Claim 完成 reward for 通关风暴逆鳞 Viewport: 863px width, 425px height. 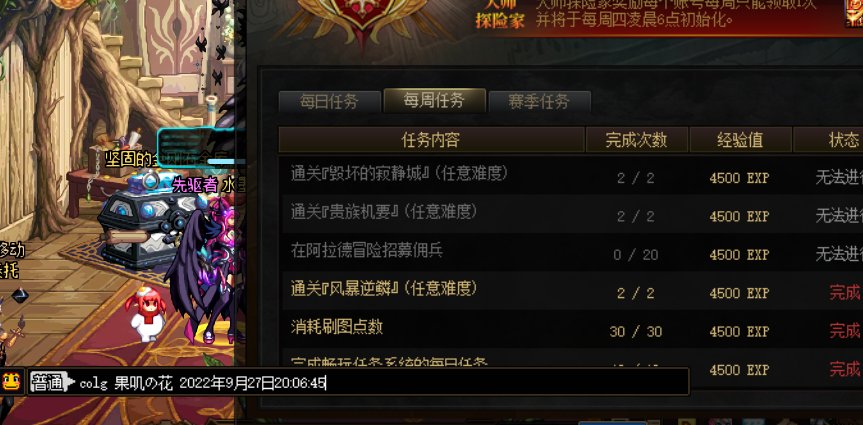point(844,292)
